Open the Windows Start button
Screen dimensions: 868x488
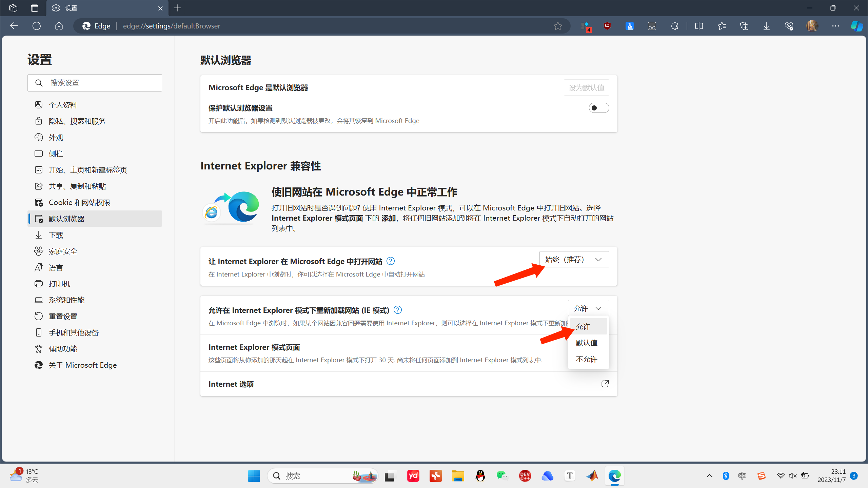coord(254,476)
